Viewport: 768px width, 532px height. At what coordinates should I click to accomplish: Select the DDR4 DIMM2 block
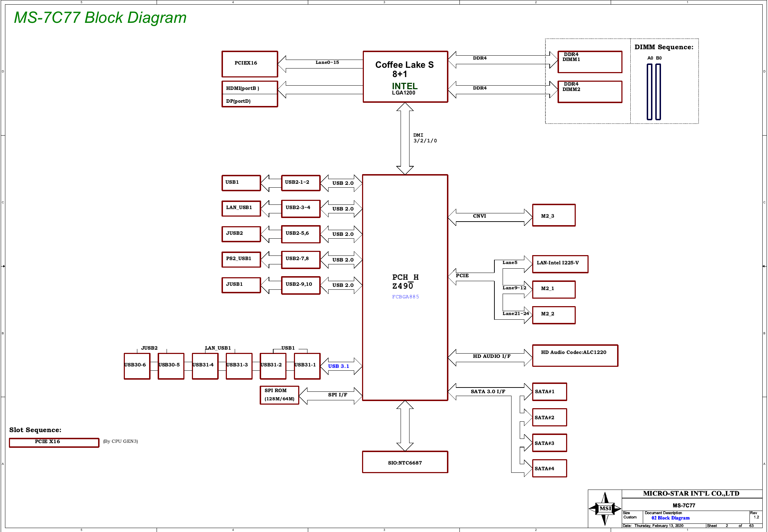coord(590,92)
